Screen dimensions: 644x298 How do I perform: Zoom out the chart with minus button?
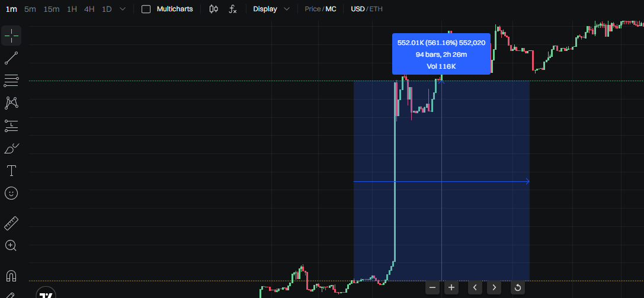pos(432,287)
